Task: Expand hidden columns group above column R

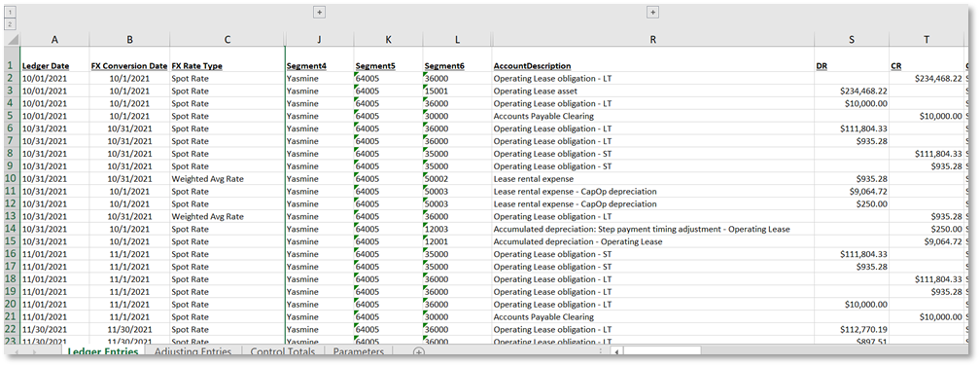Action: point(652,12)
